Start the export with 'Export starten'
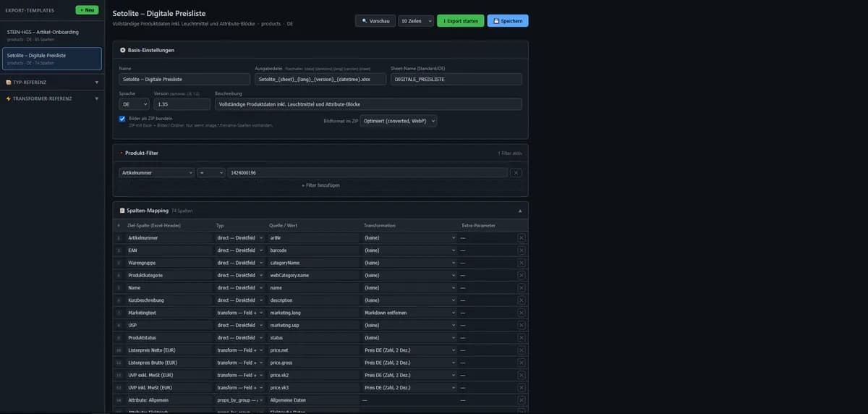The image size is (868, 414). [x=461, y=21]
